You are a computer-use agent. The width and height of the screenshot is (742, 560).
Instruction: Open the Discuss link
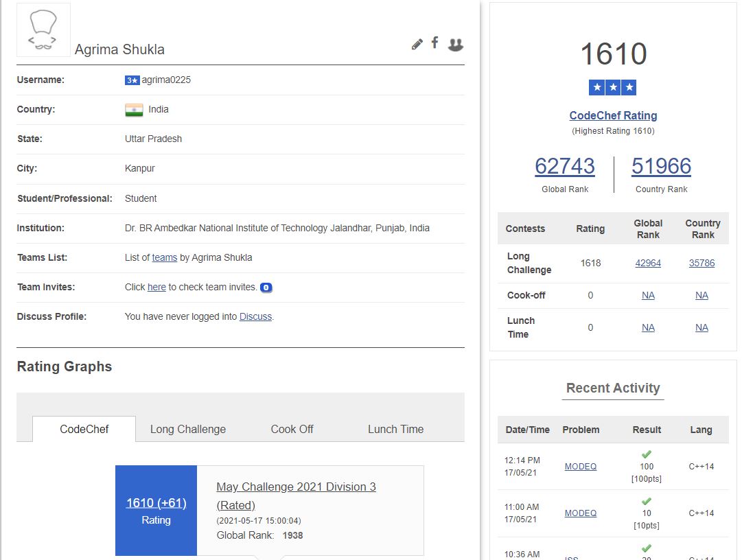coord(255,317)
